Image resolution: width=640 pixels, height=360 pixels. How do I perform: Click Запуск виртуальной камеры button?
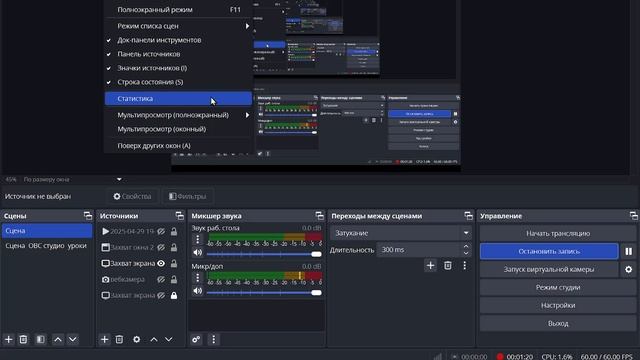coord(549,269)
